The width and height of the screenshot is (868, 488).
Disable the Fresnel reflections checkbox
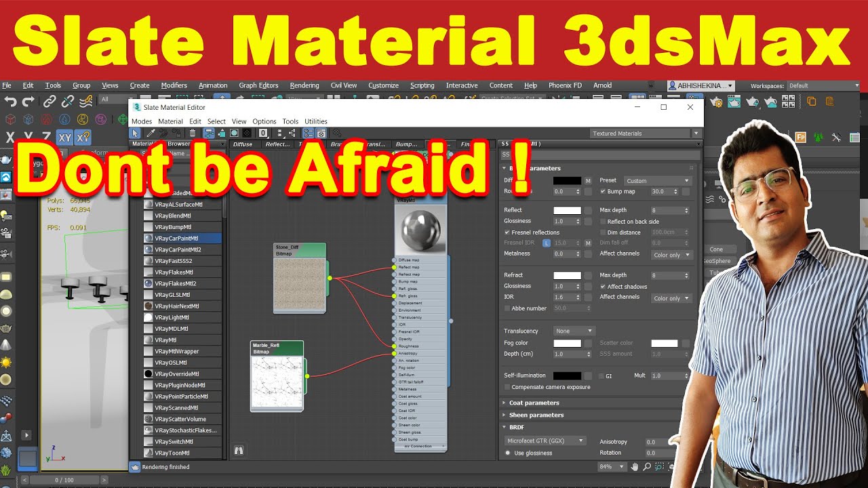507,232
